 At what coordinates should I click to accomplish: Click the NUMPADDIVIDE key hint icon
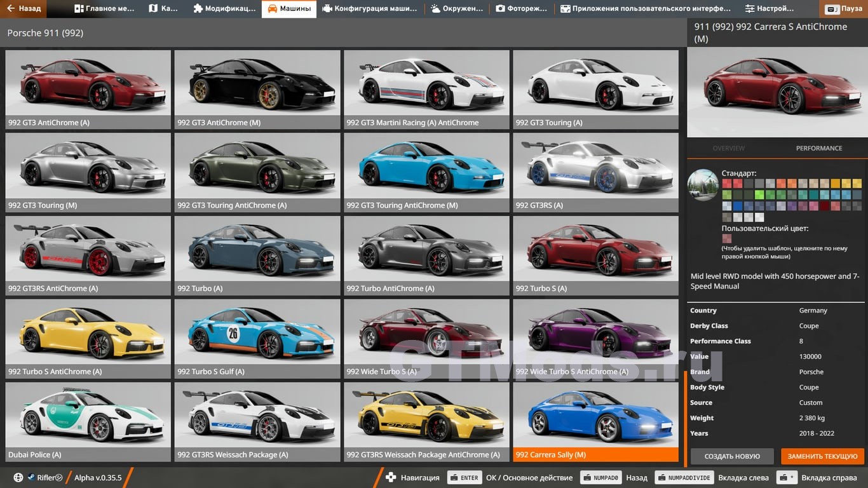[683, 478]
